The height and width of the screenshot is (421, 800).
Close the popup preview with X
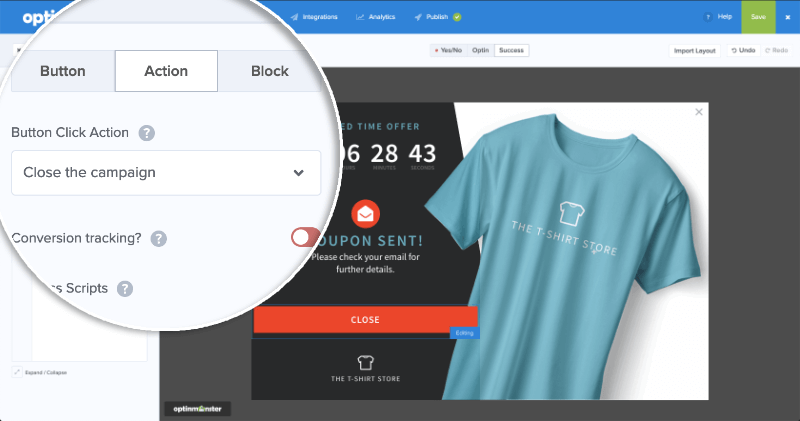(699, 112)
